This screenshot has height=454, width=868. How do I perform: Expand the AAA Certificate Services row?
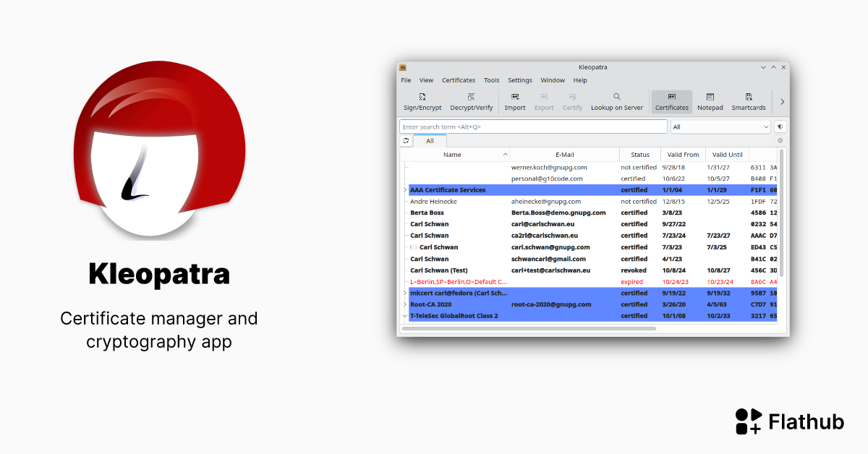(x=405, y=190)
